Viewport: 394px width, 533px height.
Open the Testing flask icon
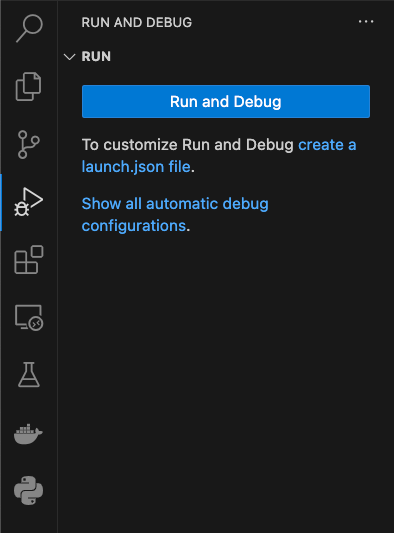pyautogui.click(x=29, y=375)
